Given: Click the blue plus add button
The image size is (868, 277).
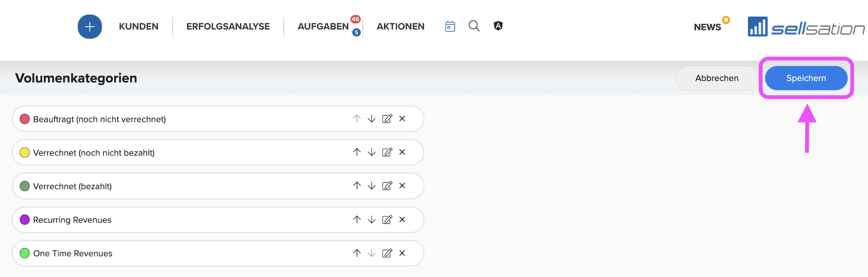Looking at the screenshot, I should [x=90, y=27].
